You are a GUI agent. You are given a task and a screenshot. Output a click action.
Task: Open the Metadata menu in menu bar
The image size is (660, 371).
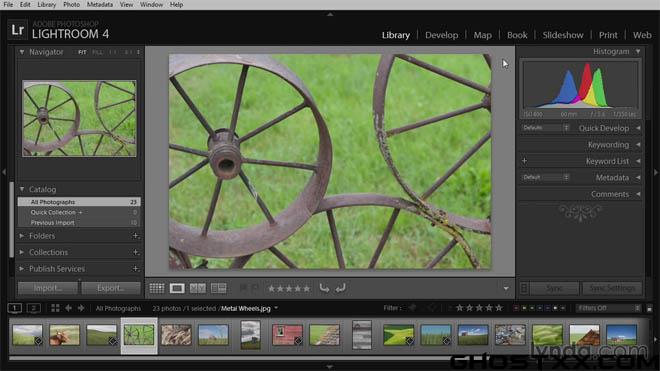(100, 5)
